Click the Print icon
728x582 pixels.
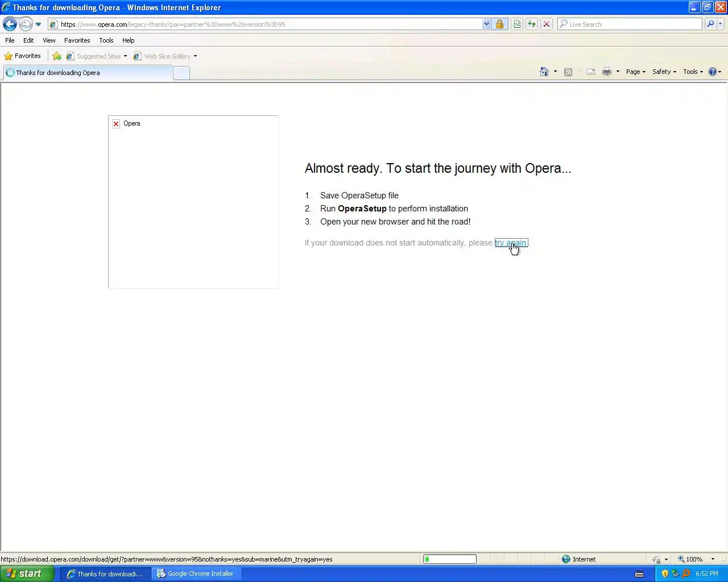(607, 72)
